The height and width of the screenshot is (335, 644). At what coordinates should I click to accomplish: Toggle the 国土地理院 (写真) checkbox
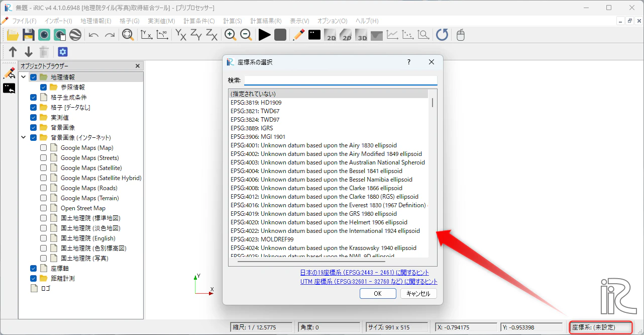pos(44,259)
